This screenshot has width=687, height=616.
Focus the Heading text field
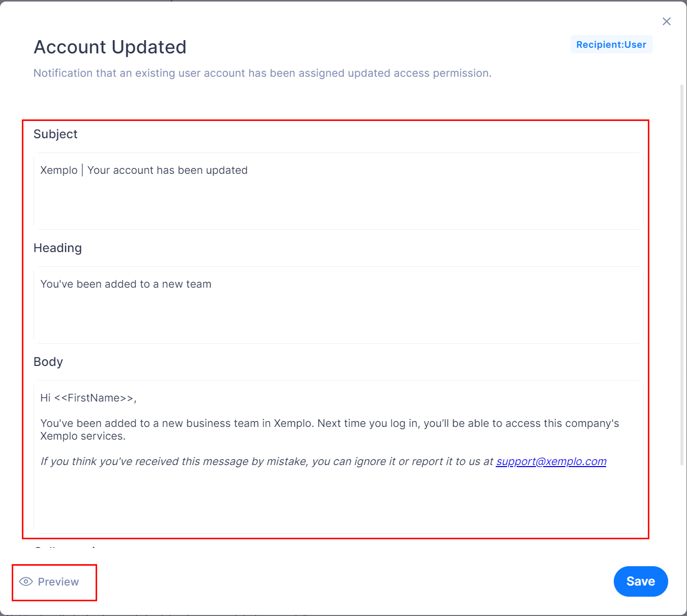pos(339,305)
